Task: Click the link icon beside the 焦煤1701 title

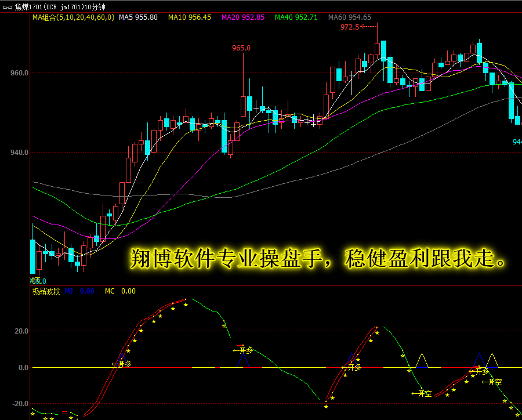Action: point(7,7)
